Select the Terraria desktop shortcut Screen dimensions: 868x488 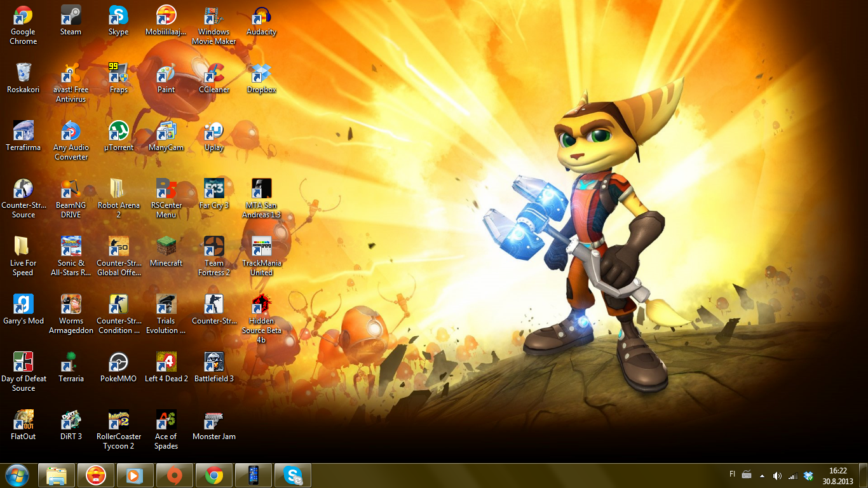click(x=71, y=368)
